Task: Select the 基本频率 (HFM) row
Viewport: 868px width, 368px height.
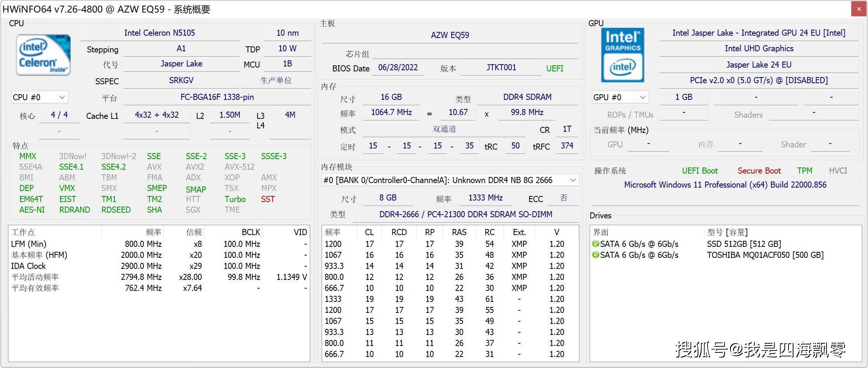Action: [159, 255]
